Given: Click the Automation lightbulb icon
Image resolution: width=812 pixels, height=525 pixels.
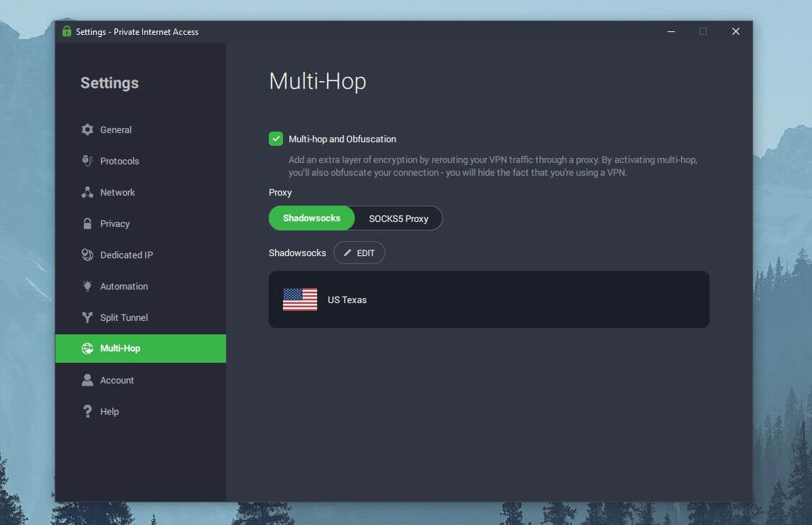Looking at the screenshot, I should point(87,286).
